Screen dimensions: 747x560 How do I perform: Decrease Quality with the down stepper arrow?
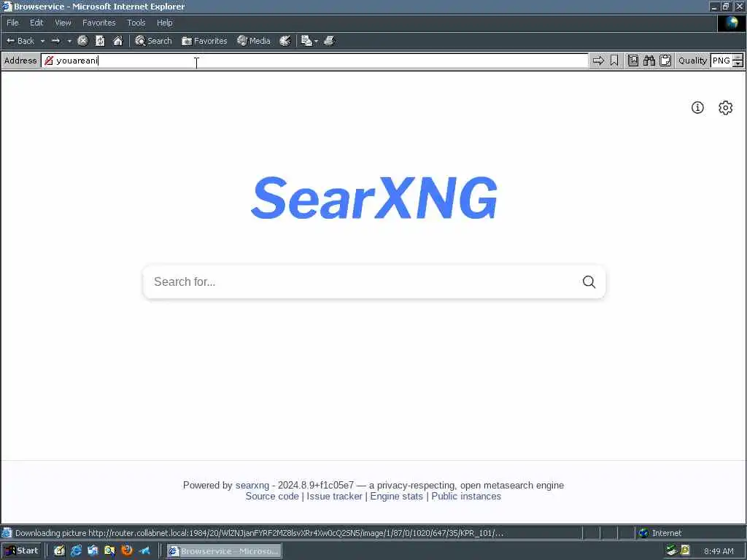738,64
